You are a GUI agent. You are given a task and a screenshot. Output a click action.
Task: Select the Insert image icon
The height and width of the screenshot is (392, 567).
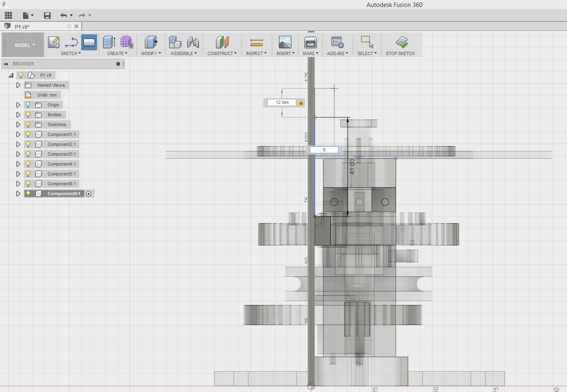click(285, 42)
